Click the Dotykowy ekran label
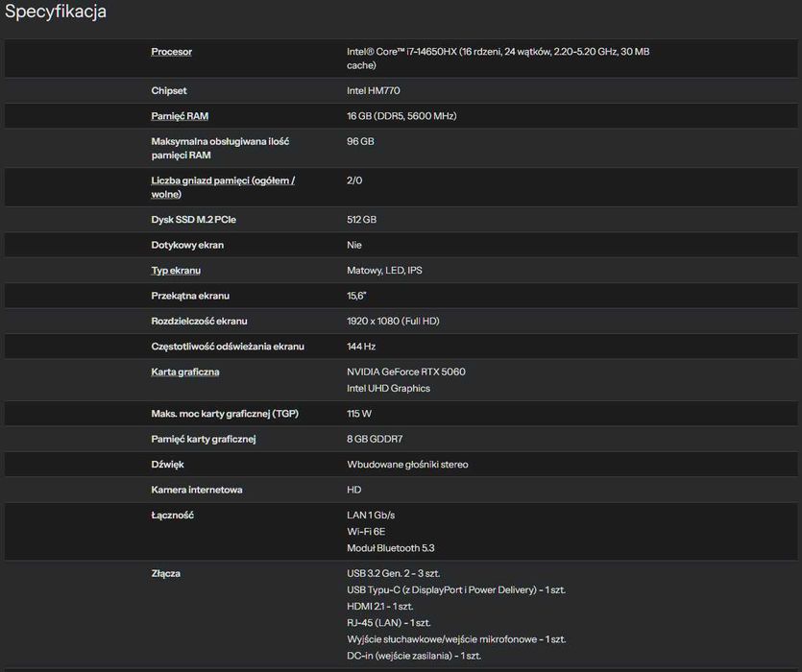This screenshot has height=672, width=802. click(x=187, y=245)
